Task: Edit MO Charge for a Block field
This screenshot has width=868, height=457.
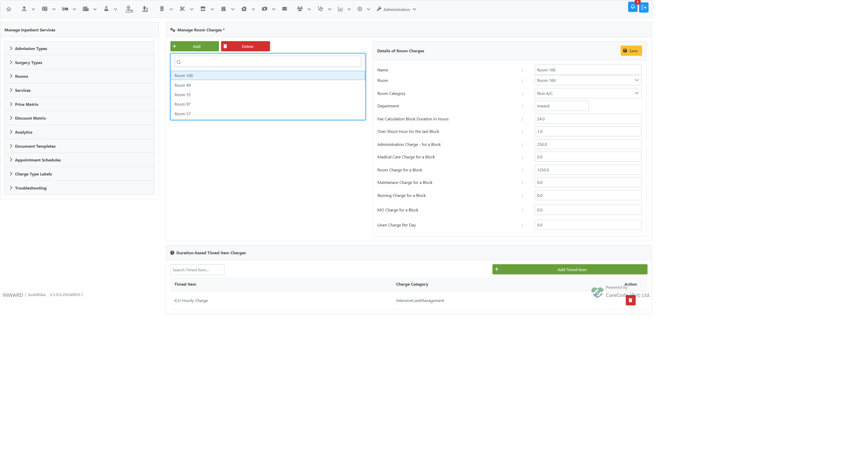Action: click(x=588, y=210)
